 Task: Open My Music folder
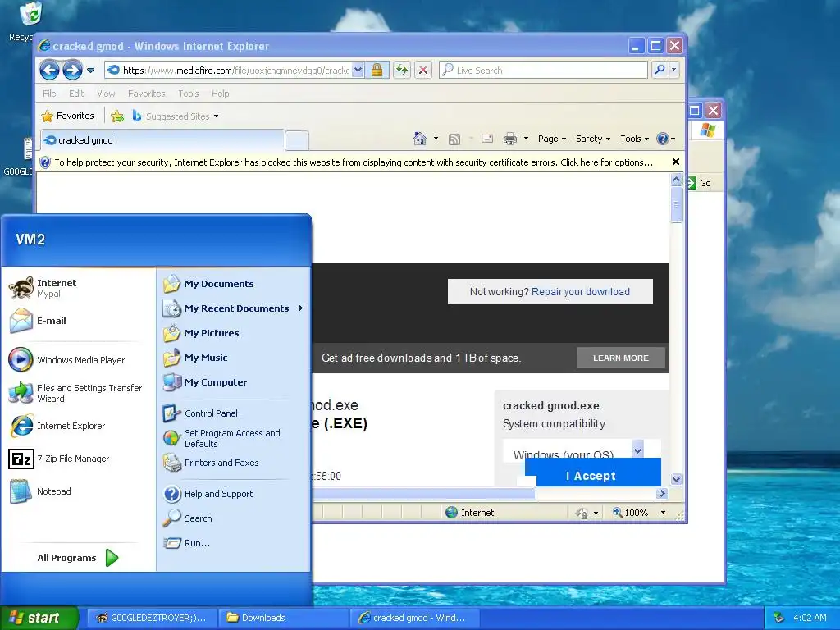[x=233, y=358]
